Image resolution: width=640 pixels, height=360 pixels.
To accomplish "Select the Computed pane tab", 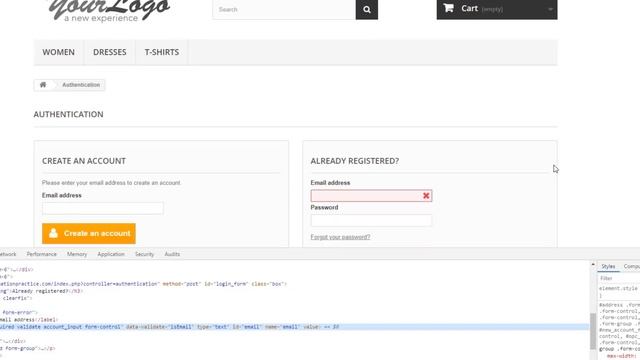I will coord(631,267).
